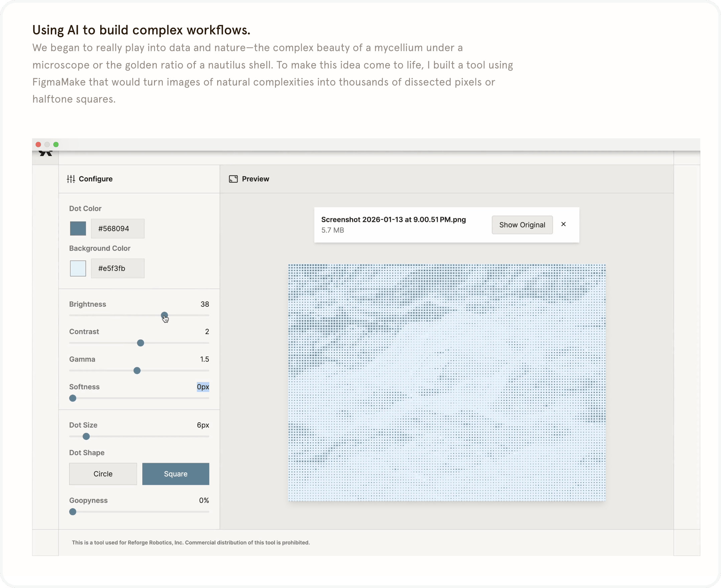Select the Square dot shape
Viewport: 721px width, 588px height.
[x=175, y=473]
